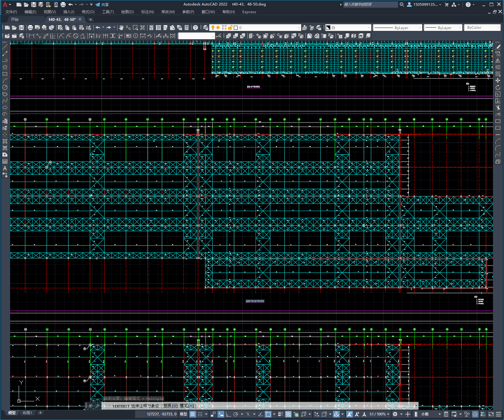Select the Trim scissors tool
The image size is (504, 420).
tap(498, 108)
